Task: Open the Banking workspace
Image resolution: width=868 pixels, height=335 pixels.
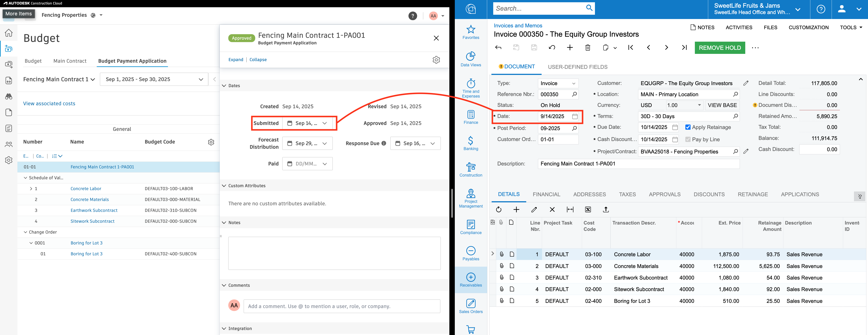Action: coord(470,143)
